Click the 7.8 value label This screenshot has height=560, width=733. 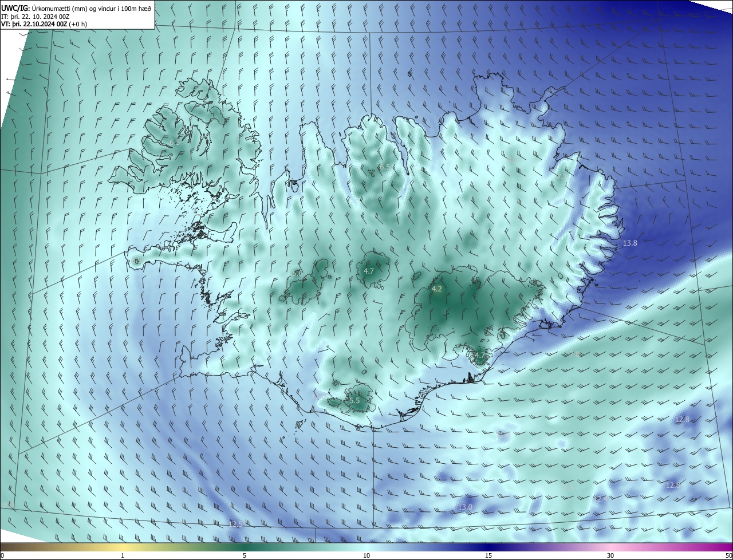(x=576, y=354)
